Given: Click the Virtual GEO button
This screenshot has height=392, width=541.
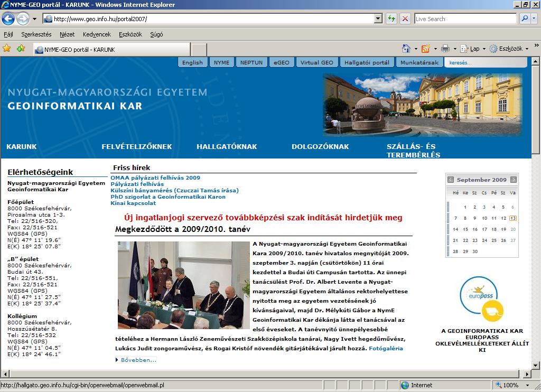Looking at the screenshot, I should coord(317,62).
